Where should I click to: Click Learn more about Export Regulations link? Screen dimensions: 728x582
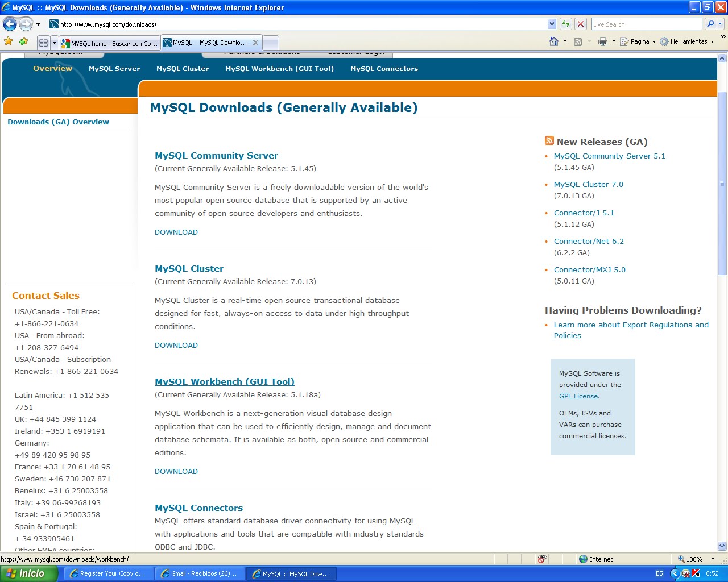pyautogui.click(x=631, y=330)
